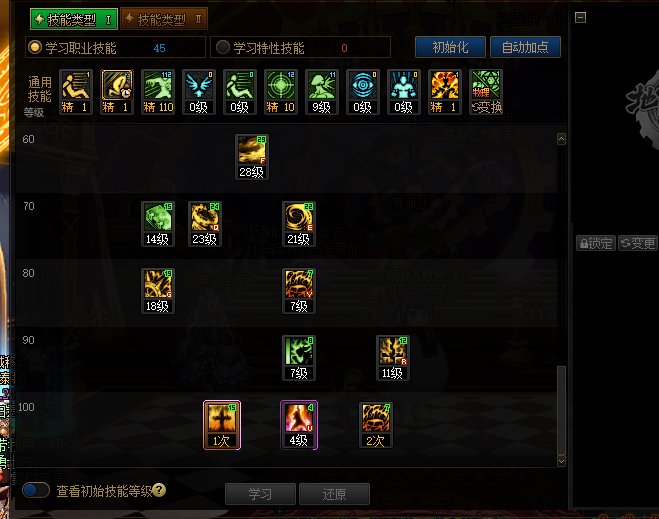Image resolution: width=659 pixels, height=519 pixels.
Task: Click the cross skill icon marked 1次
Action: [222, 425]
